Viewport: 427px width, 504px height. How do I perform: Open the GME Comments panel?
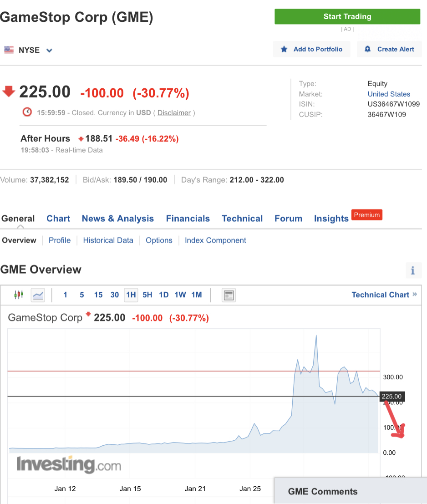[x=351, y=491]
